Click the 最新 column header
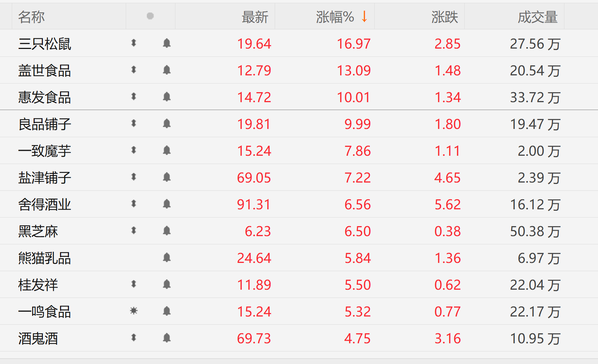The width and height of the screenshot is (598, 364). [x=255, y=17]
